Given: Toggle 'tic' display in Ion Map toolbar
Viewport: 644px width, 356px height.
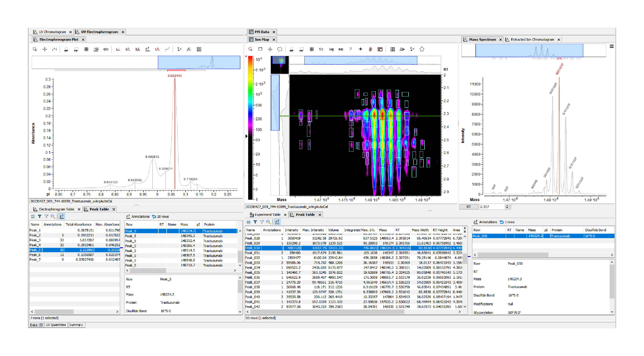Looking at the screenshot, I should (x=321, y=49).
